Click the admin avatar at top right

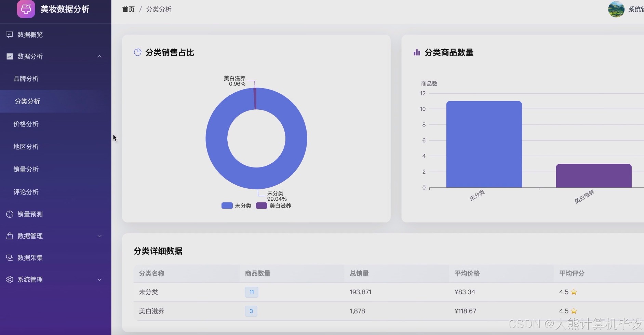tap(616, 9)
